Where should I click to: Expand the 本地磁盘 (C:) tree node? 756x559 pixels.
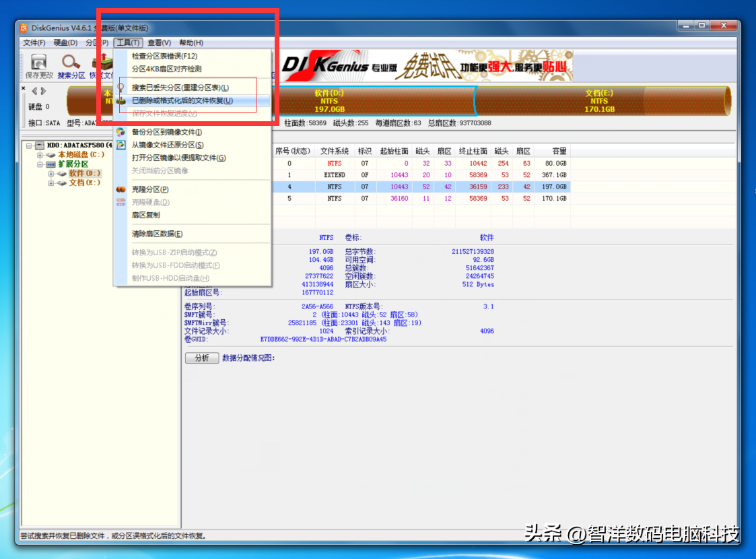40,155
